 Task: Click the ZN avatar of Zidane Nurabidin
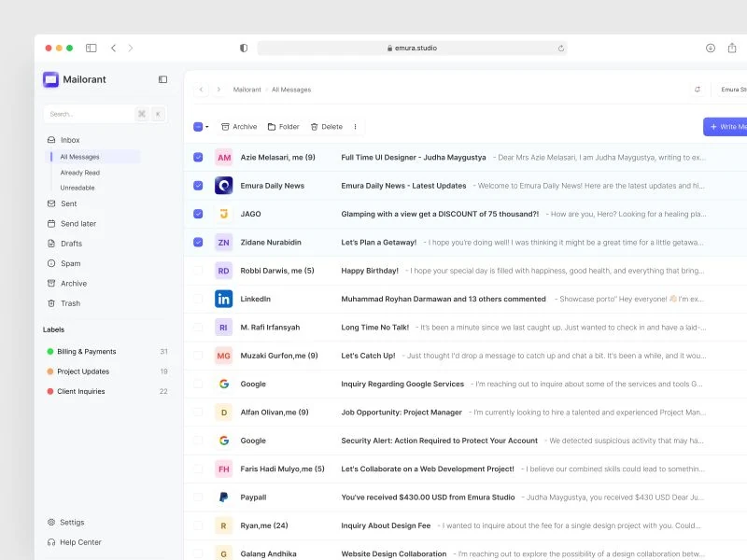coord(223,243)
